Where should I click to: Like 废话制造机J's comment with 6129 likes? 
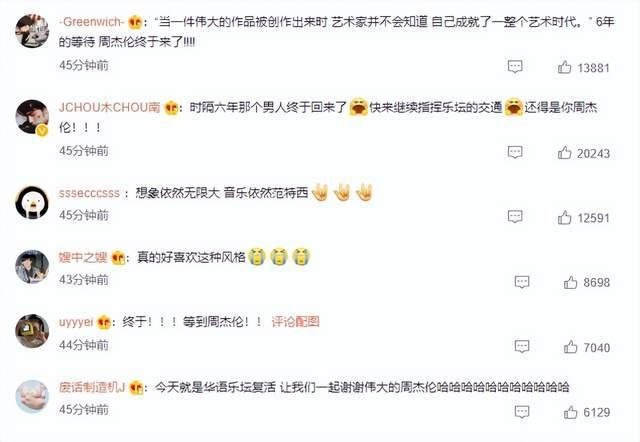(x=570, y=412)
